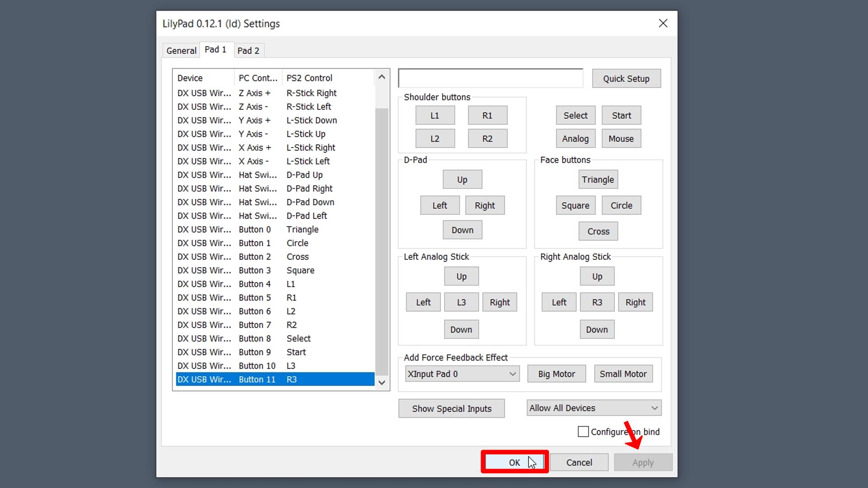Open the XInput Pad 0 dropdown

462,374
